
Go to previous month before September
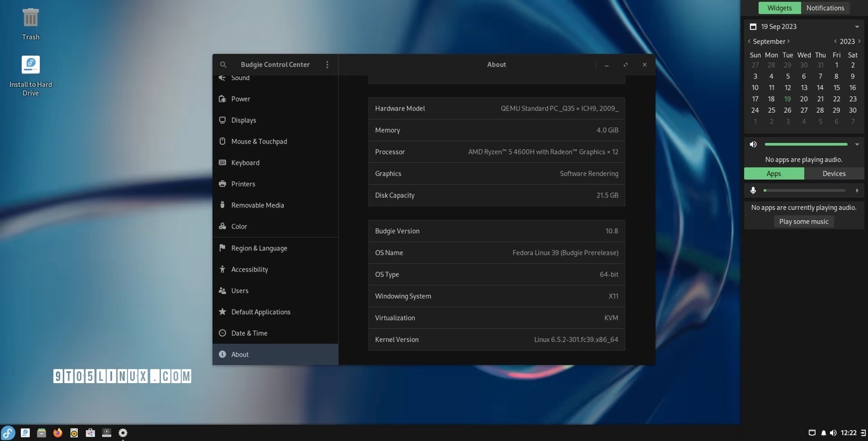tap(749, 42)
